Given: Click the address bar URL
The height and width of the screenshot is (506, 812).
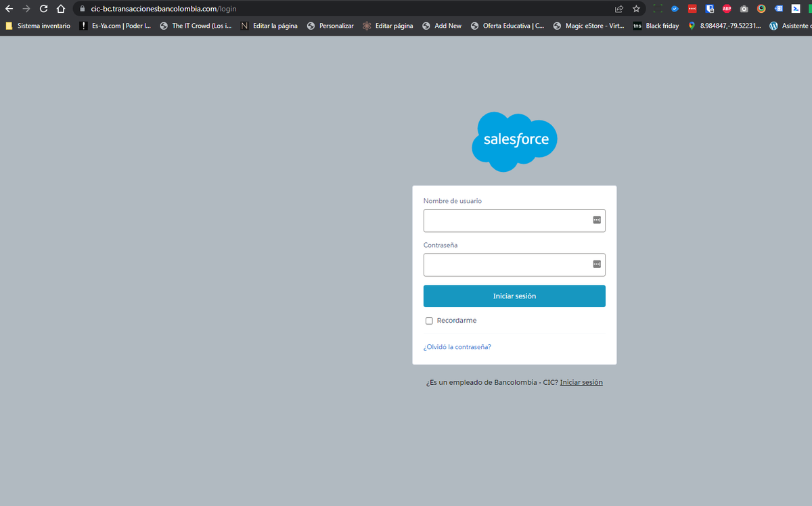Looking at the screenshot, I should (x=164, y=9).
